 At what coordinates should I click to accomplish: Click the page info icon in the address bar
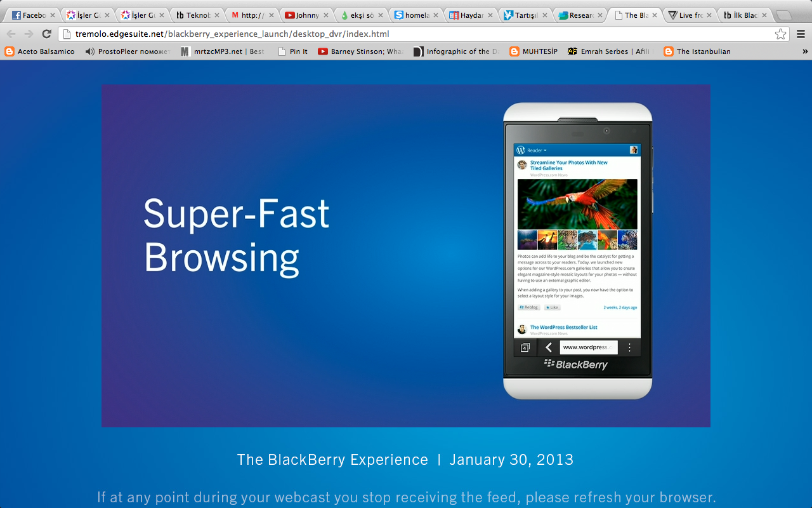tap(66, 34)
